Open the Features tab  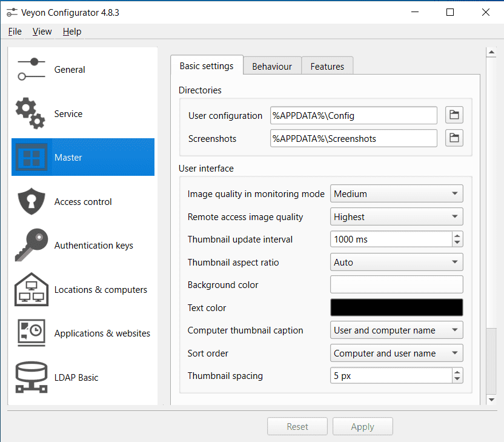coord(327,67)
